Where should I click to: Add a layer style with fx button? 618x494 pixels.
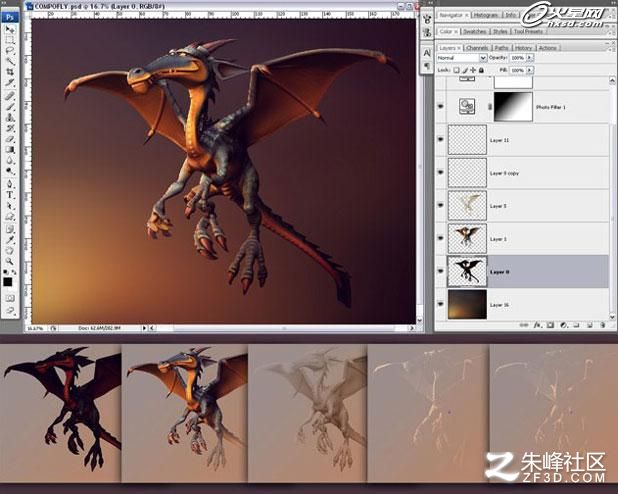tap(537, 325)
